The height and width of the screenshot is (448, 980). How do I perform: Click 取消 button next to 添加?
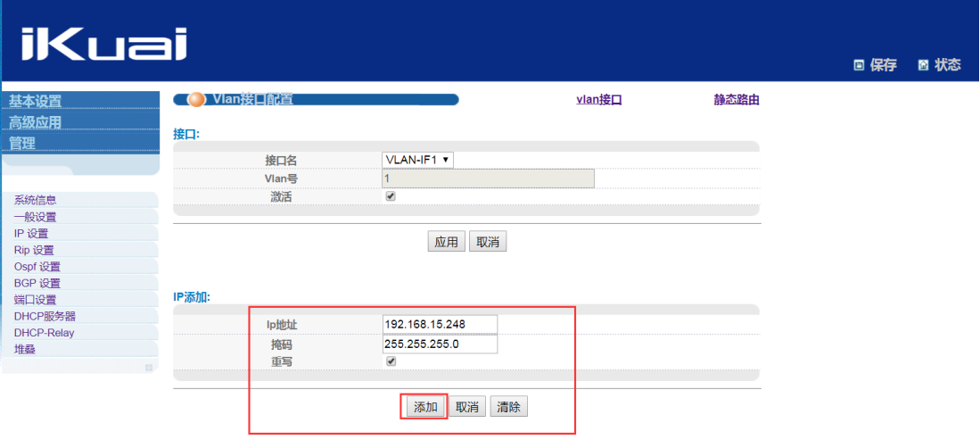coord(467,407)
